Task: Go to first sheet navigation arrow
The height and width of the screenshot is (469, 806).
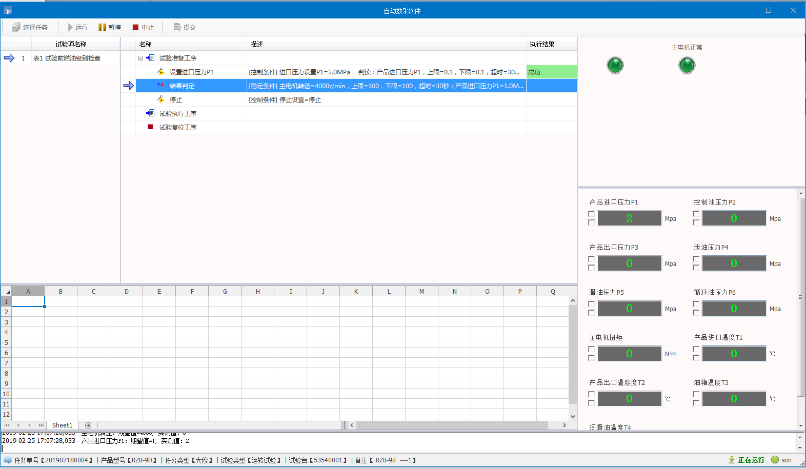Action: pyautogui.click(x=7, y=425)
